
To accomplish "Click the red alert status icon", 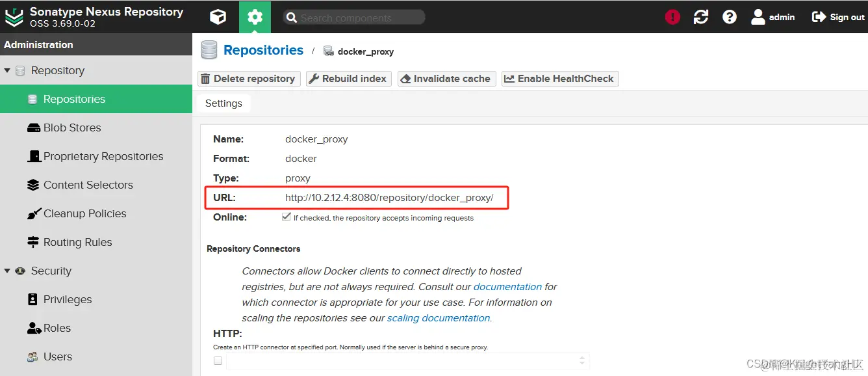I will point(672,18).
